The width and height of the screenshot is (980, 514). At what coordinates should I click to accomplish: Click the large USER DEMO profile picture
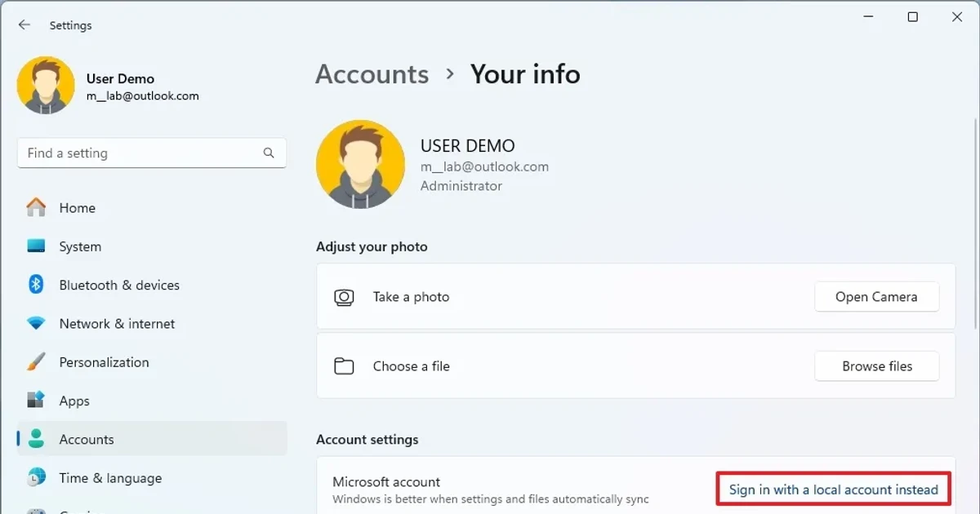tap(360, 165)
